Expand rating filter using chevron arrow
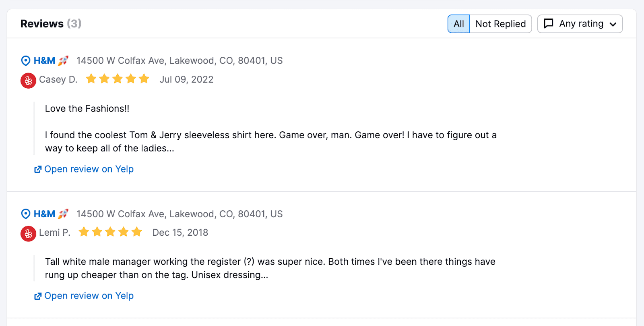Screen dimensions: 644x326 click(613, 24)
